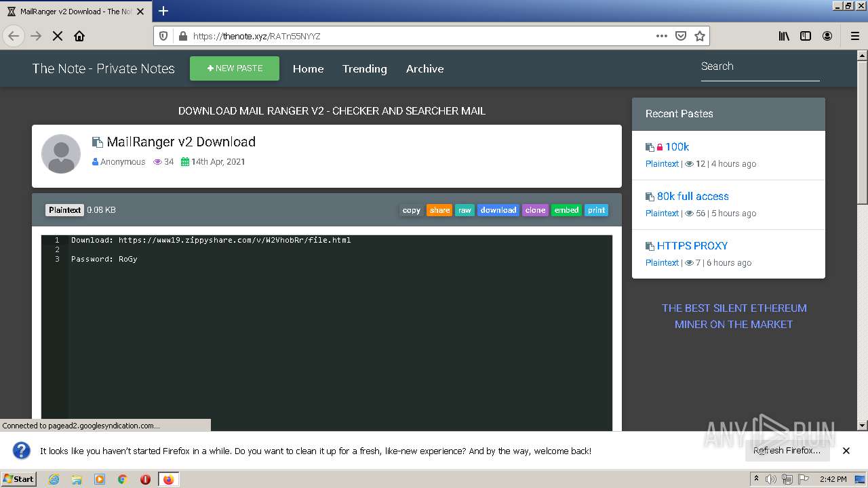Click Plaintext under 100k paste
The image size is (868, 488).
pos(662,163)
